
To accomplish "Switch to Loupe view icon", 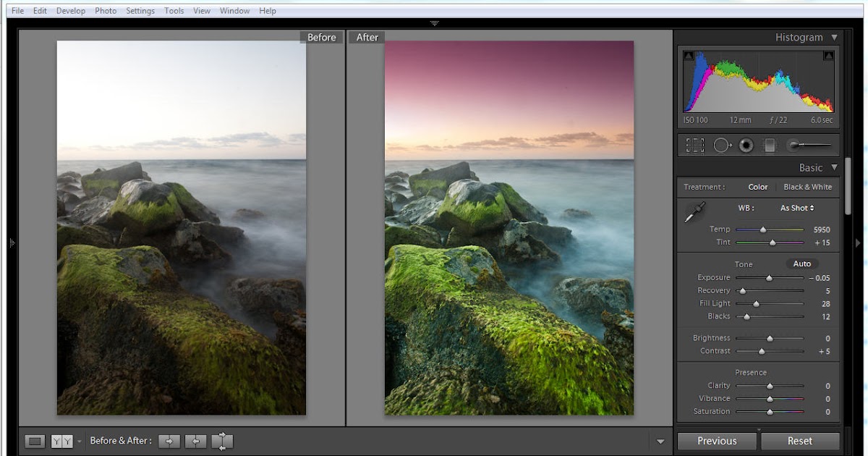I will click(x=35, y=441).
